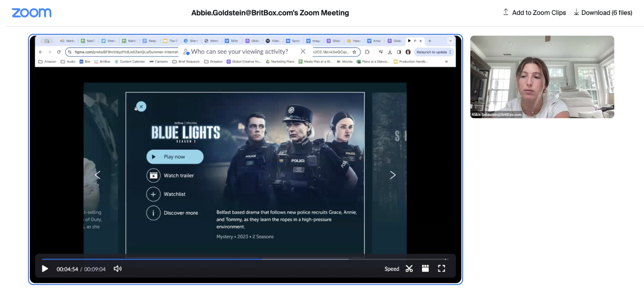Open the Marketing Plans bookmark
Viewport: 644px width, 293px height.
coord(280,61)
